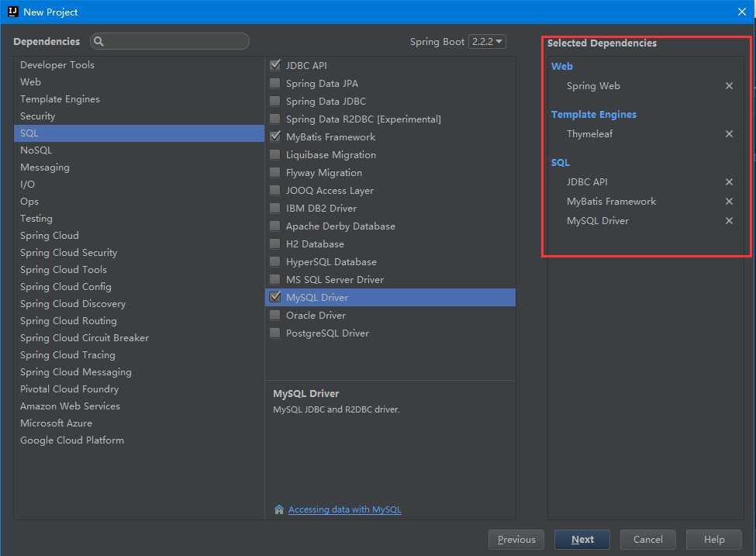Select the Security category
Viewport: 756px width, 556px height.
pos(139,116)
